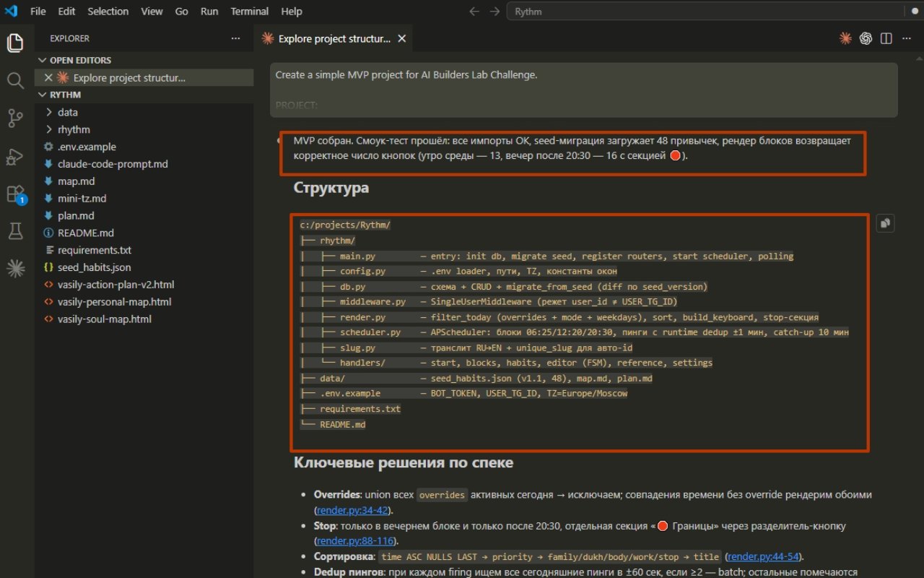Open the Run and Debug view
Image resolution: width=924 pixels, height=578 pixels.
point(15,156)
